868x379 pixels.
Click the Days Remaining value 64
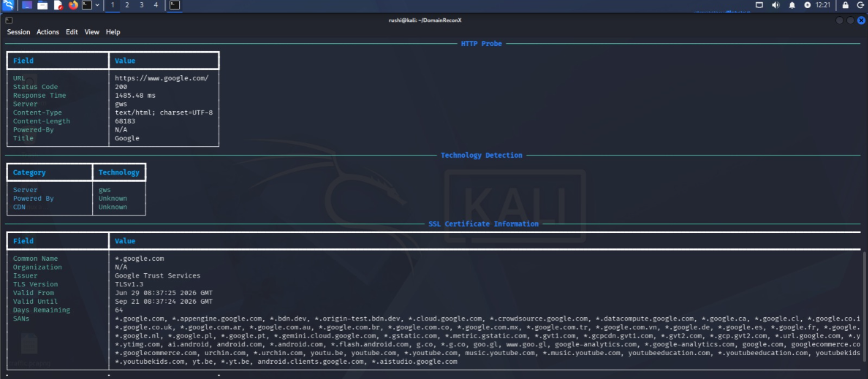pos(118,310)
